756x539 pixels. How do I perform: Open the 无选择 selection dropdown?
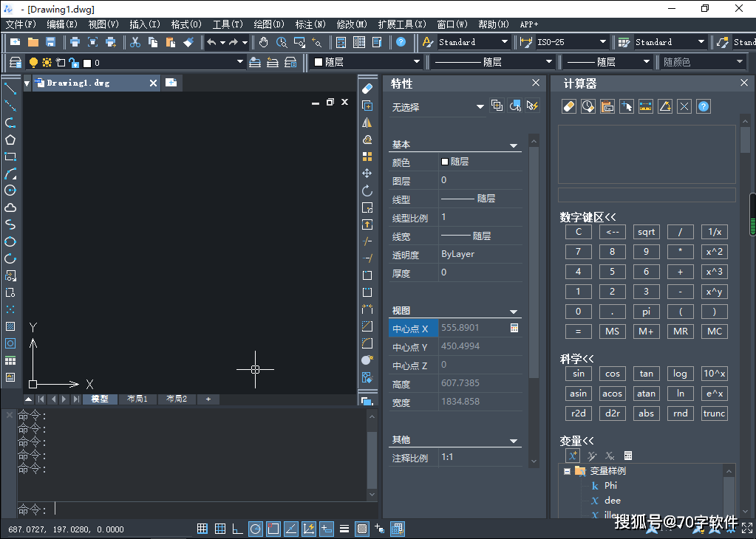[x=480, y=107]
